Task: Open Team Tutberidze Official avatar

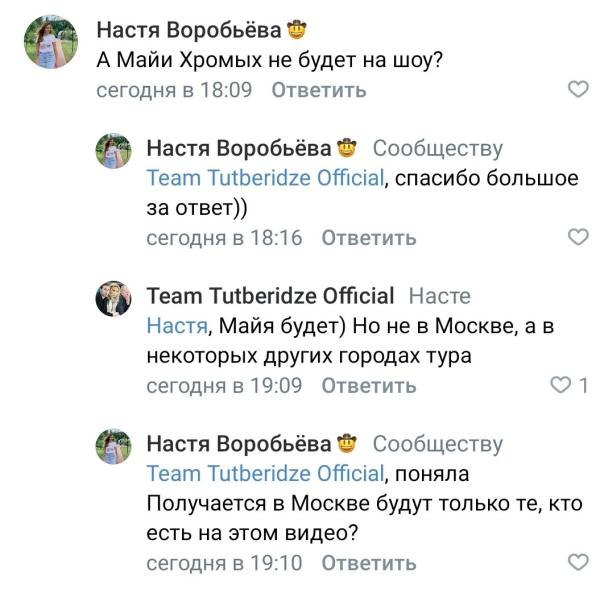Action: point(114,298)
